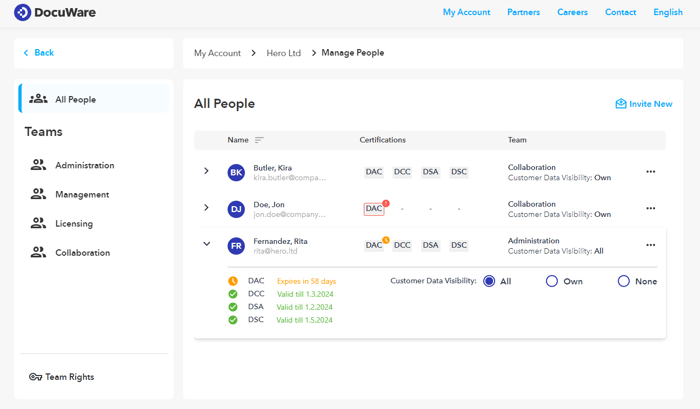This screenshot has height=409, width=700.
Task: Click the sort icon beside Name header
Action: pyautogui.click(x=260, y=140)
